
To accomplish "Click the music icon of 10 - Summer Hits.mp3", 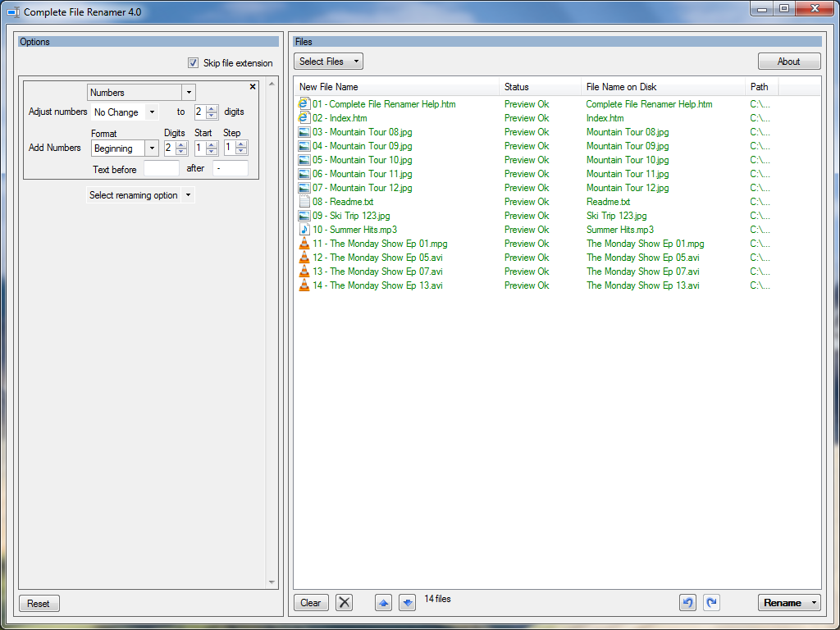I will (304, 230).
